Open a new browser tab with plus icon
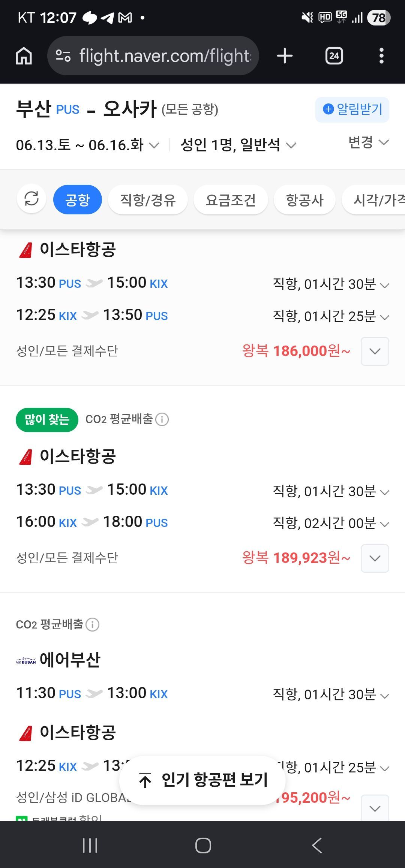405x868 pixels. point(285,56)
